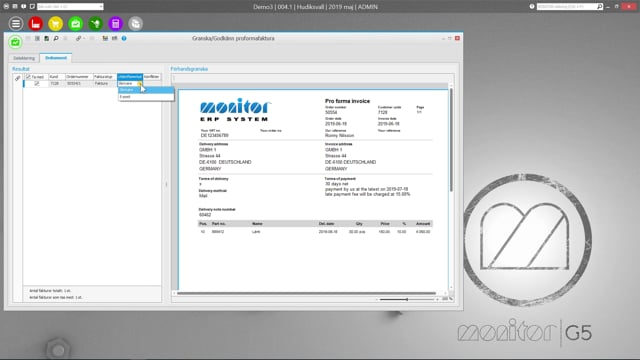The height and width of the screenshot is (360, 640).
Task: Open the dark green Inventory module
Action: (96, 24)
